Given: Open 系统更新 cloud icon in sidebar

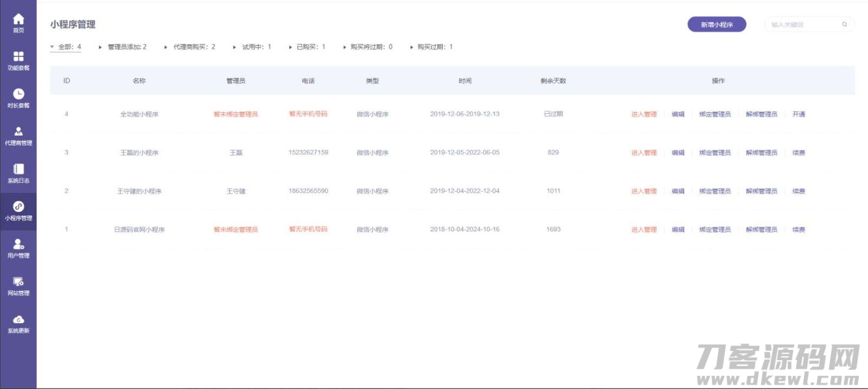Looking at the screenshot, I should 18,320.
